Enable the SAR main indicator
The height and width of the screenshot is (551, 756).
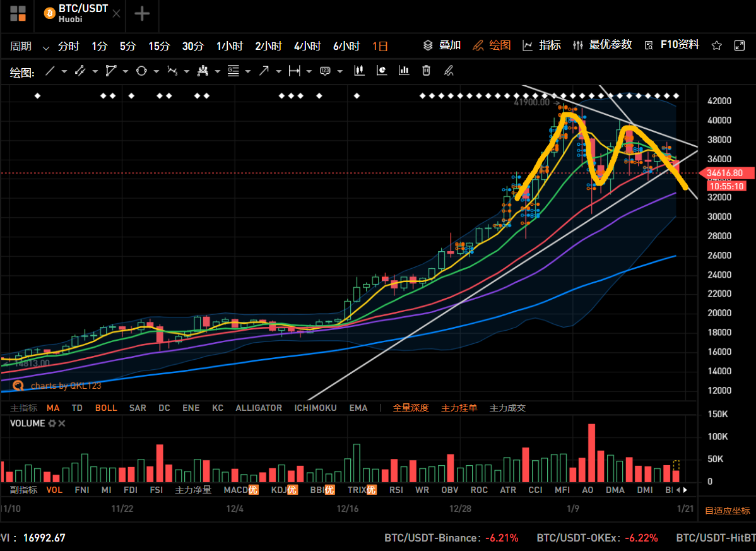click(x=138, y=408)
